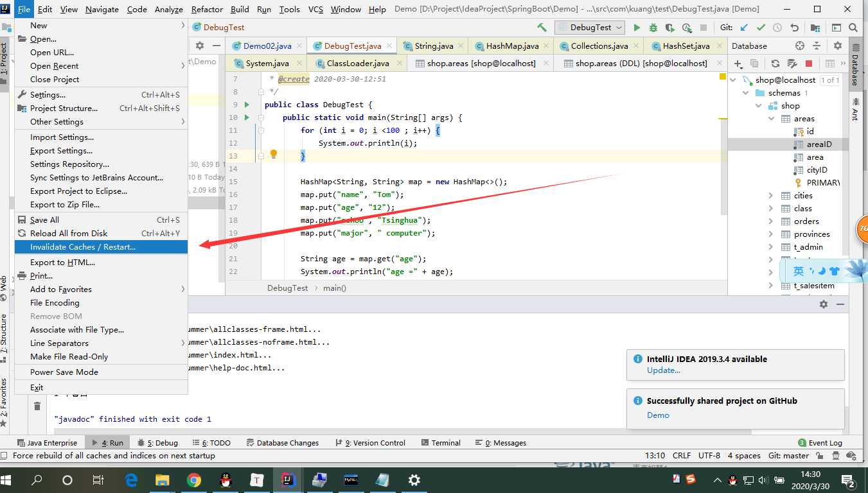Click the Build project hammer icon
The image size is (868, 493).
pyautogui.click(x=542, y=28)
